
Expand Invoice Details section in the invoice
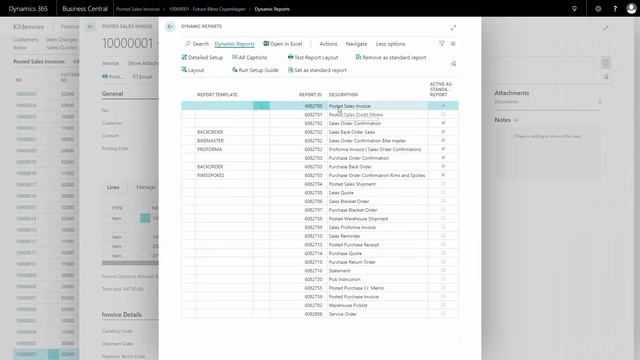point(122,315)
